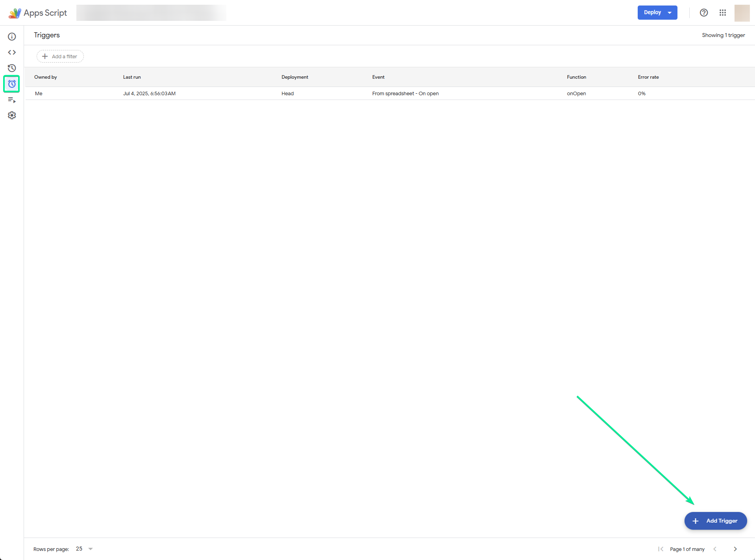Click the blurred project title field
Screen dimensions: 755x560
151,13
